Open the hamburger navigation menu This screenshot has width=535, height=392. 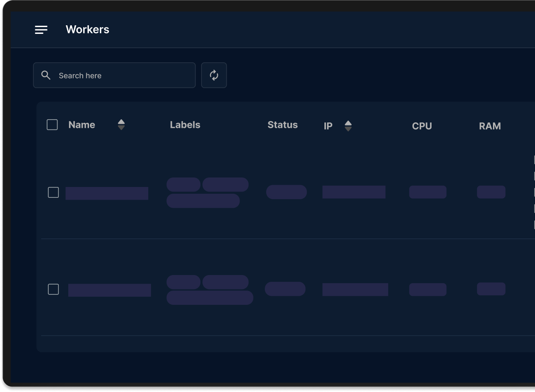(41, 30)
